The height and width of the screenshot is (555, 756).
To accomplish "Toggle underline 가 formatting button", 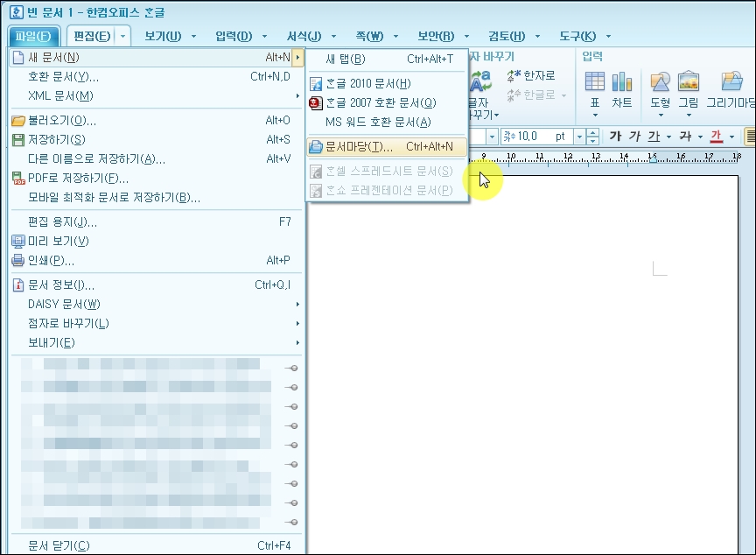I will coord(654,137).
